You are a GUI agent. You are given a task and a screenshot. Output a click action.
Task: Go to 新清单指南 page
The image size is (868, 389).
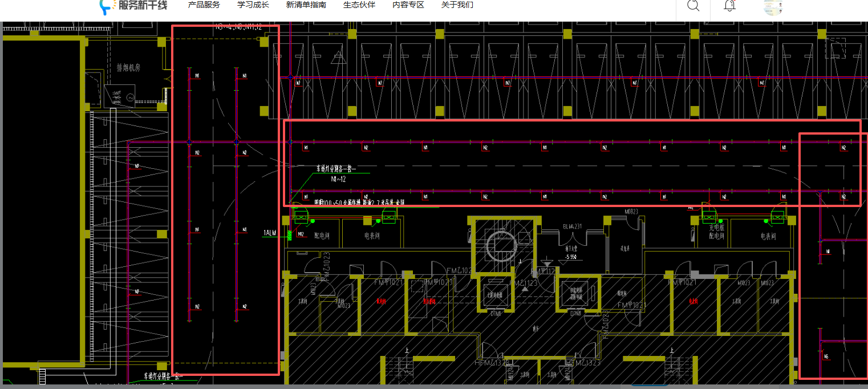tap(306, 5)
